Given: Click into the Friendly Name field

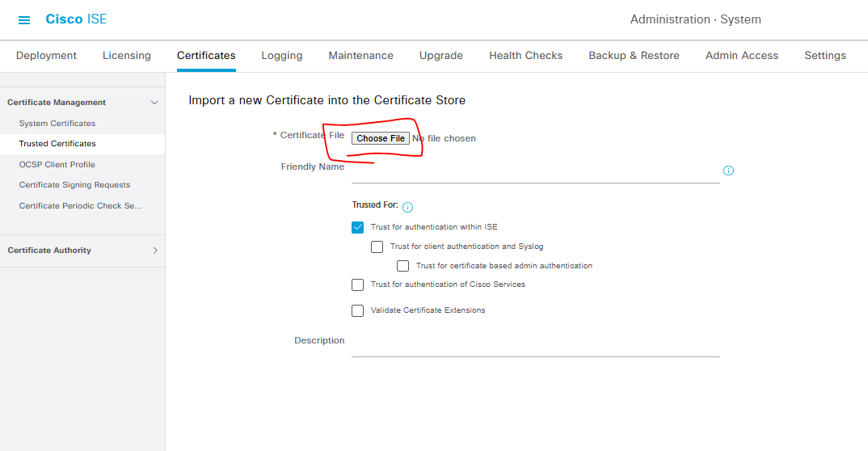Looking at the screenshot, I should (535, 172).
